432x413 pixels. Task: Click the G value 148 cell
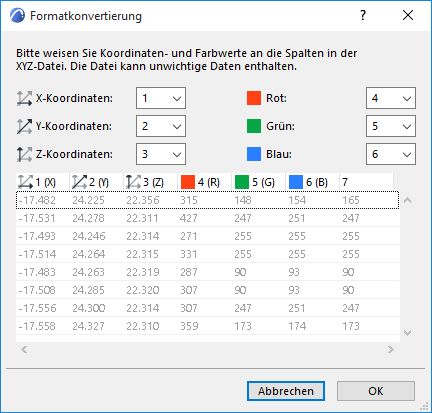click(x=243, y=200)
